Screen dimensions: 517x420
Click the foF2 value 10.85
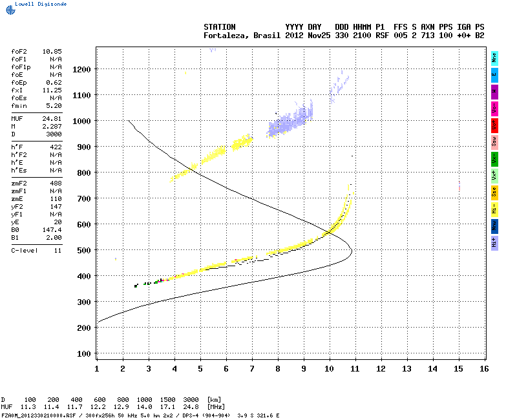52,52
